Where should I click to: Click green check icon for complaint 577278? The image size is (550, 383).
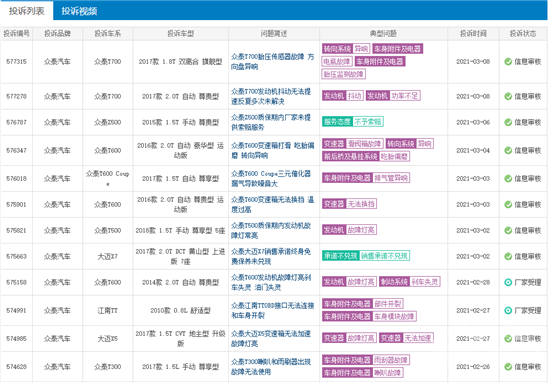pos(508,96)
